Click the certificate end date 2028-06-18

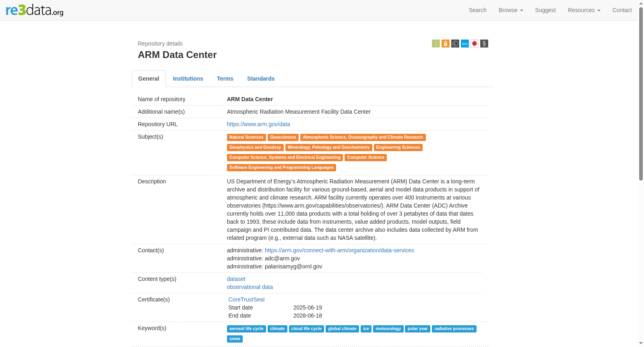click(x=308, y=316)
